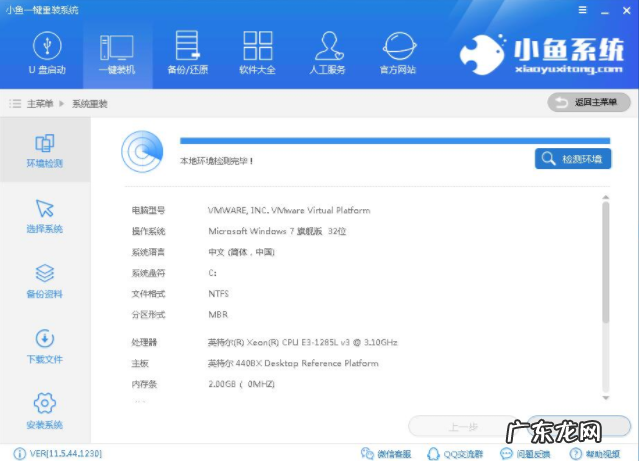Click the radar scan icon
This screenshot has width=640, height=461.
142,151
